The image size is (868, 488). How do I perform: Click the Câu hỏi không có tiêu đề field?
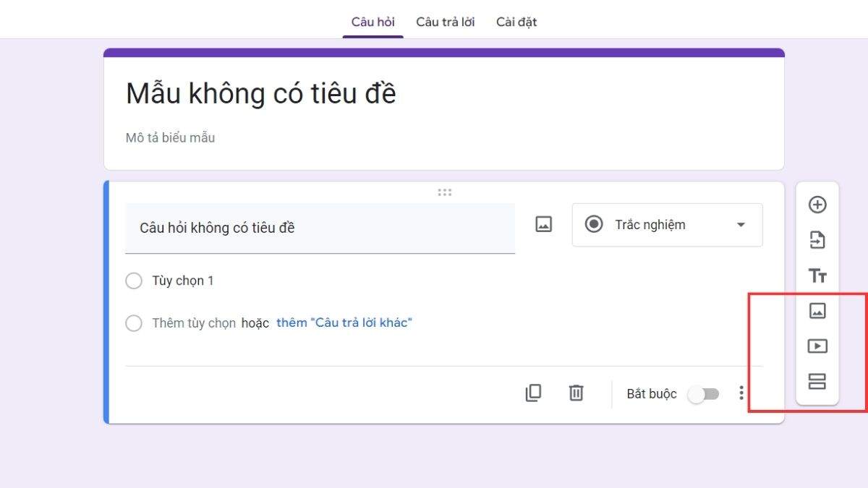coord(320,228)
